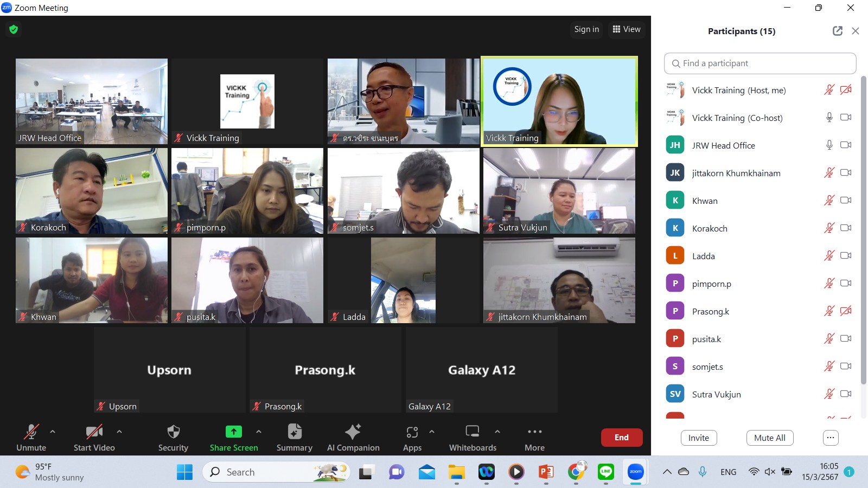End the meeting with End button
The image size is (868, 488).
click(x=622, y=438)
